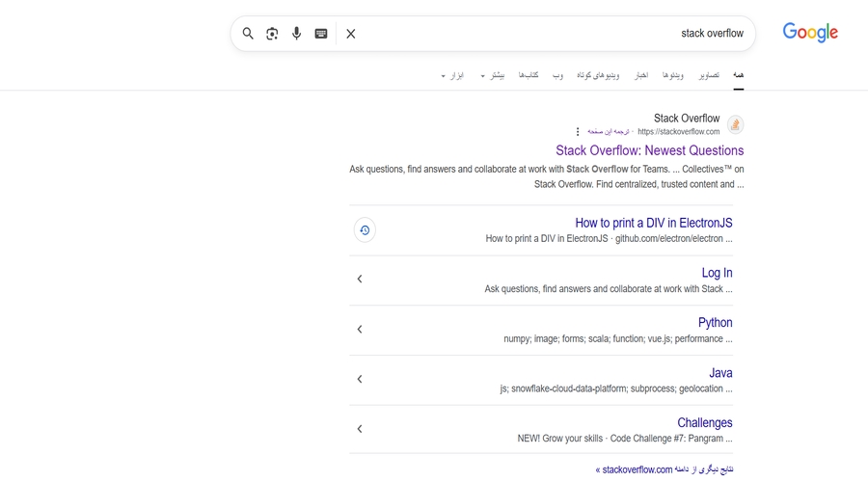Open three-dot menu beside stackoverflow.com result
868x482 pixels.
(578, 132)
